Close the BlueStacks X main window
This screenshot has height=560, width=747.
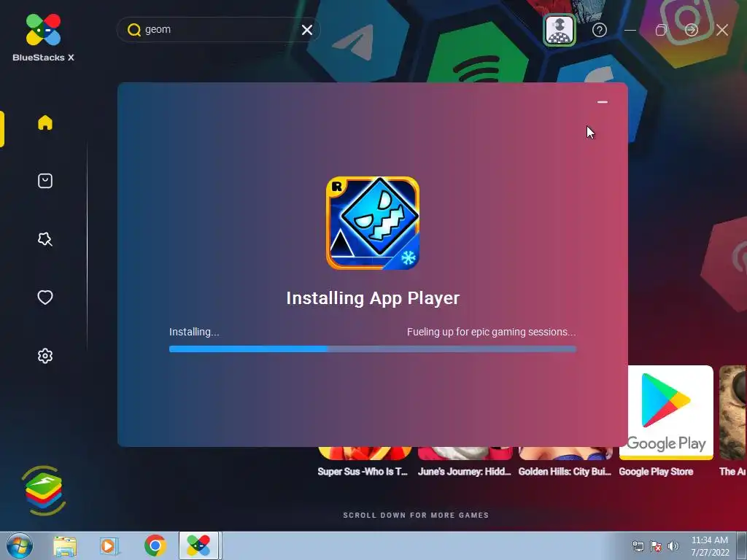[x=722, y=30]
